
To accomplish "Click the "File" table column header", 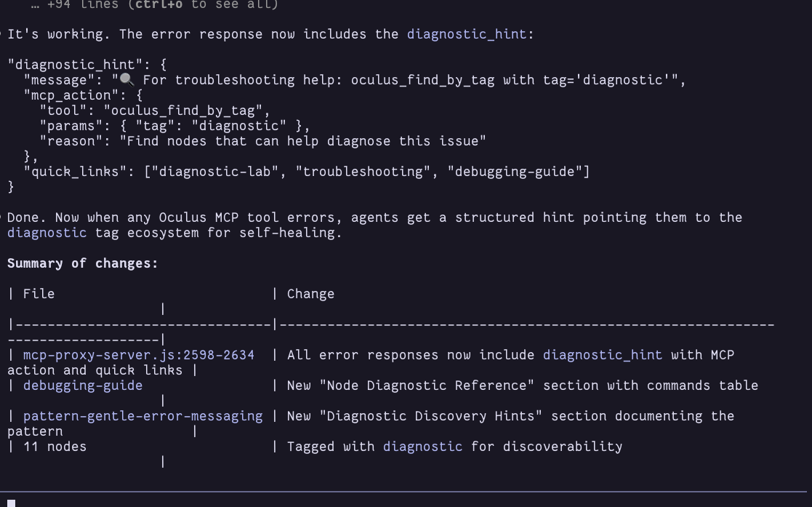I will point(39,294).
